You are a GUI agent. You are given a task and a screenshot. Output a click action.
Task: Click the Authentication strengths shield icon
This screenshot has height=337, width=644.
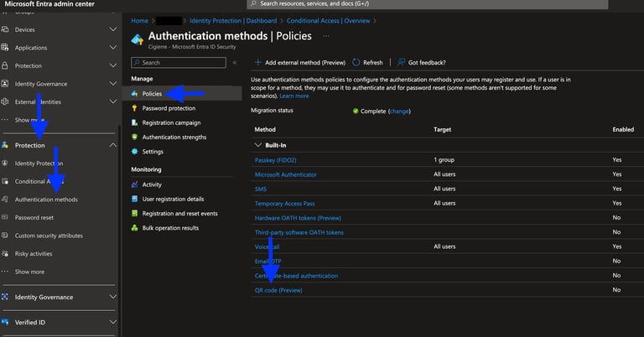click(134, 137)
